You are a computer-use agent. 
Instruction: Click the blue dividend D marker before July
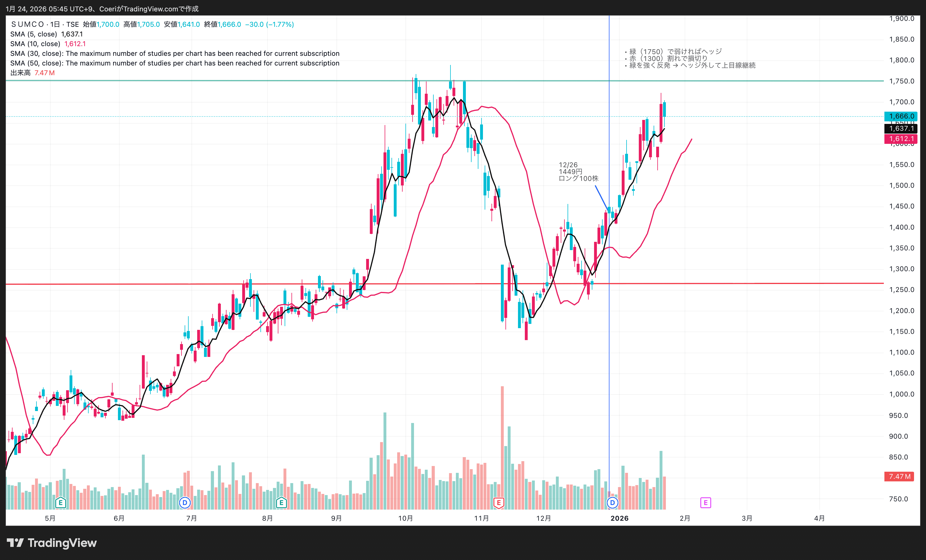tap(185, 502)
